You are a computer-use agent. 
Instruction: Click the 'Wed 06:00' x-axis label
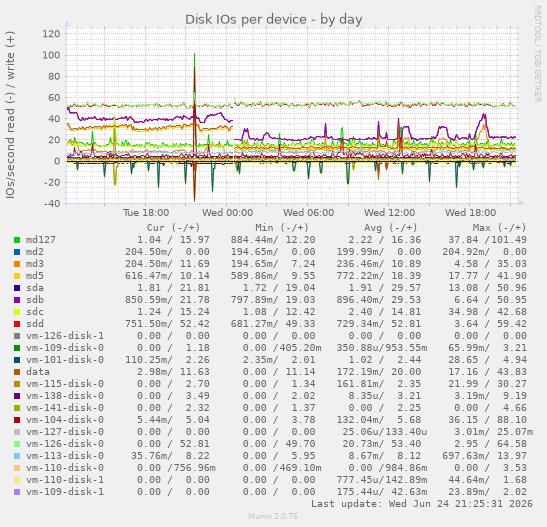308,213
